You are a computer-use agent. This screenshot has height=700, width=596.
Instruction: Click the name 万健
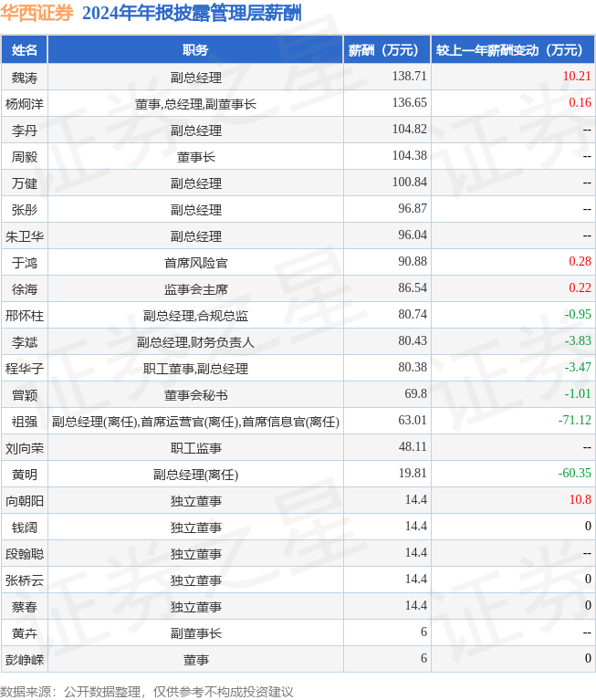tap(25, 183)
